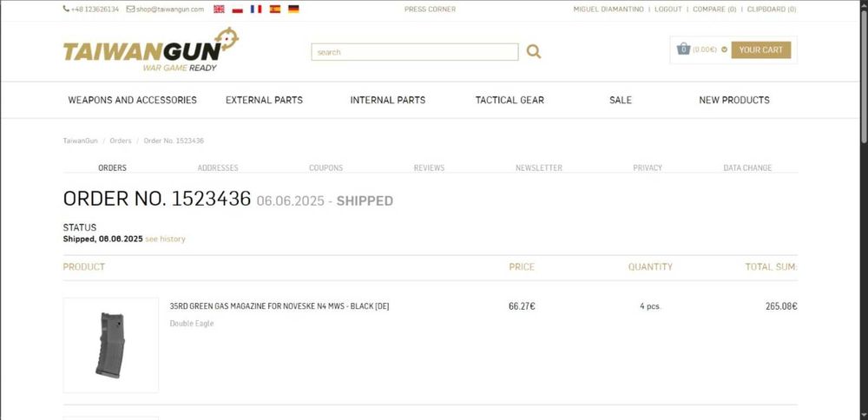Open the green gas magazine thumbnail
The height and width of the screenshot is (420, 868).
coord(111,345)
